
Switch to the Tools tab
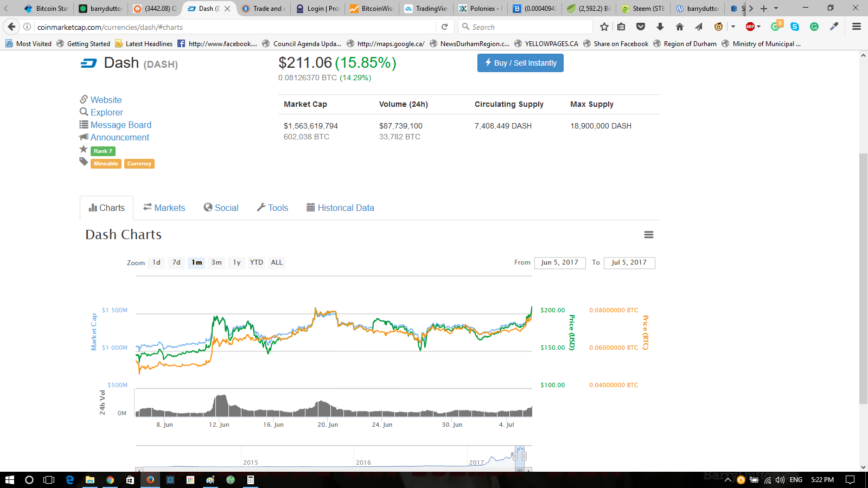[x=272, y=208]
